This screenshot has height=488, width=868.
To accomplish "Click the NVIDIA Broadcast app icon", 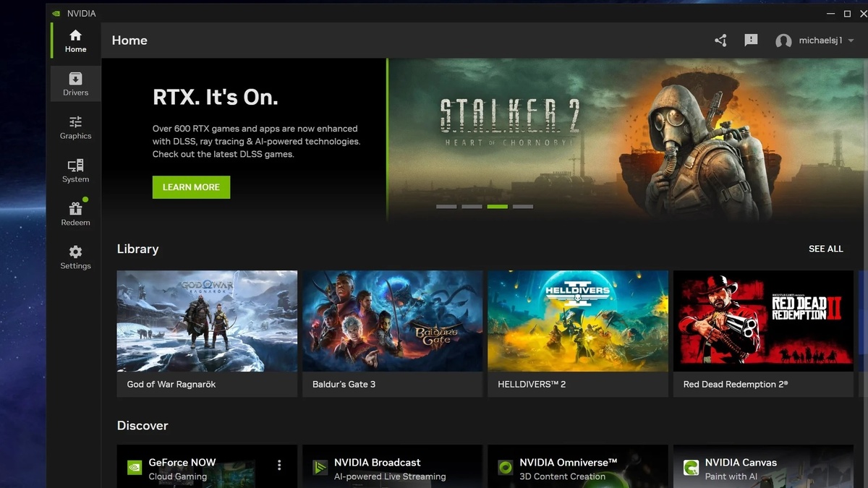I will click(x=320, y=468).
